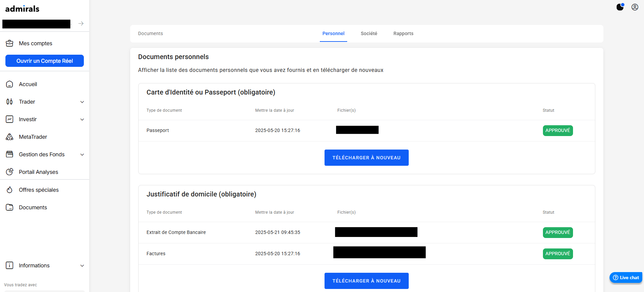Screen dimensions: 644x292
Task: Click the Carte d'Identité ou Passeport heading
Action: pyautogui.click(x=211, y=92)
